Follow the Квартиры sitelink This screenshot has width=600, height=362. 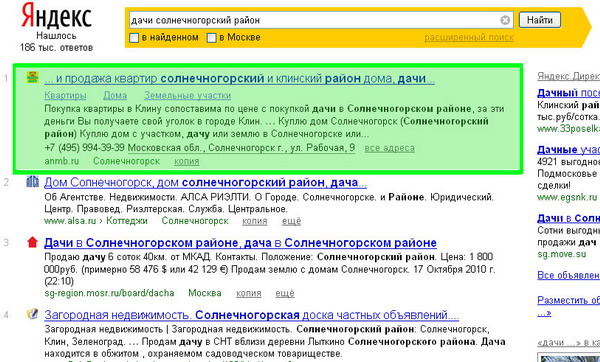65,95
